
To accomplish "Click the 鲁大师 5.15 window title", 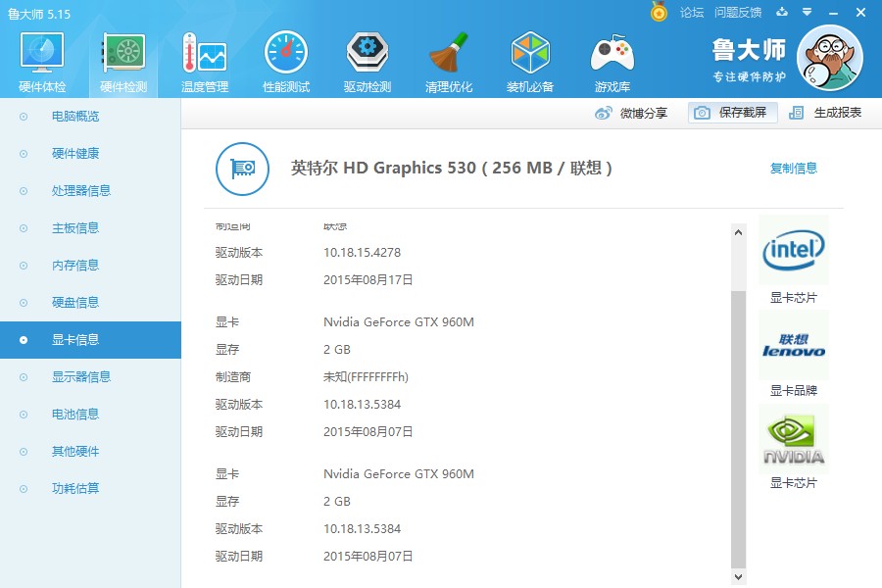I will coord(39,14).
